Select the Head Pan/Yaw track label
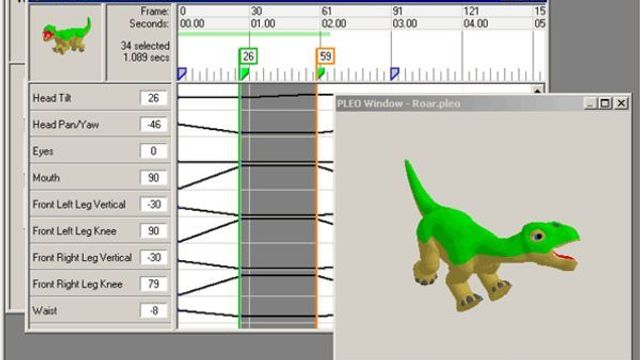The height and width of the screenshot is (360, 640). click(66, 124)
